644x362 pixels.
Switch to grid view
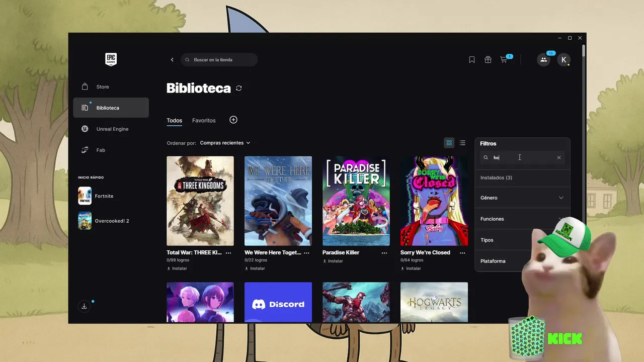point(449,143)
